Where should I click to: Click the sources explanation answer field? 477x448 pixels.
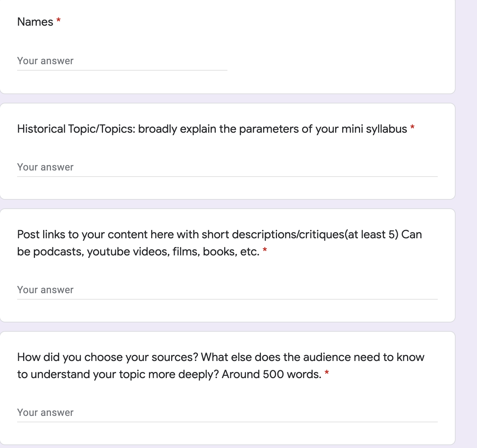pos(227,413)
